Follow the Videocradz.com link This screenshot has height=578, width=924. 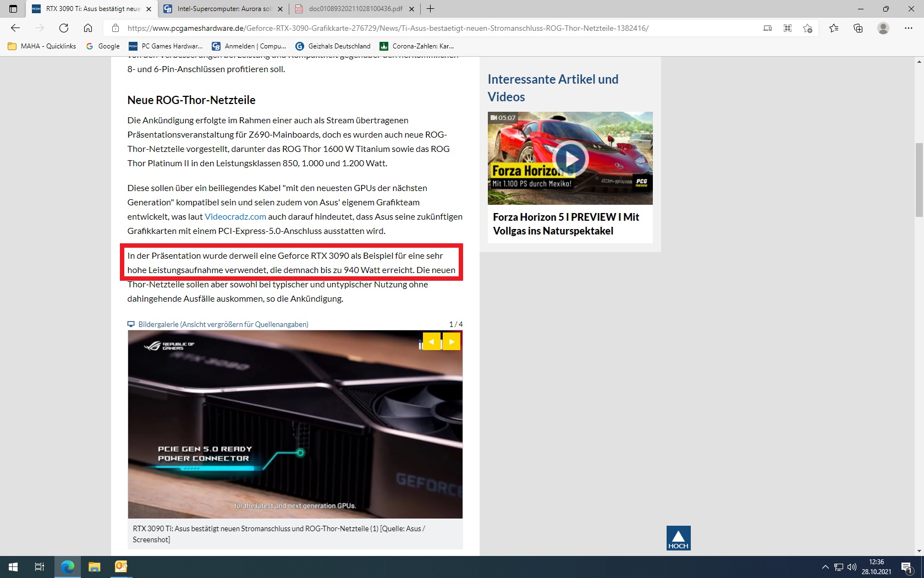pos(235,217)
